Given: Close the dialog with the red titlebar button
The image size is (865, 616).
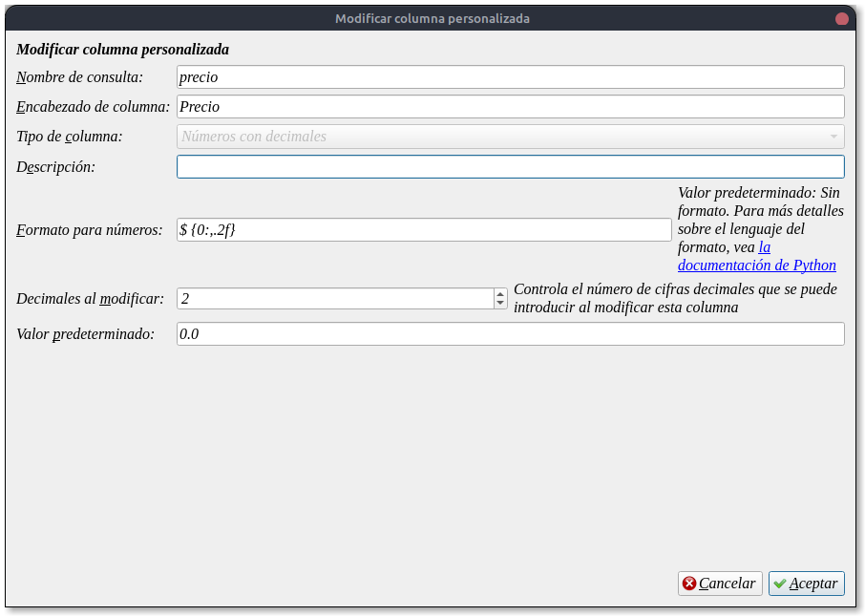Looking at the screenshot, I should (842, 19).
